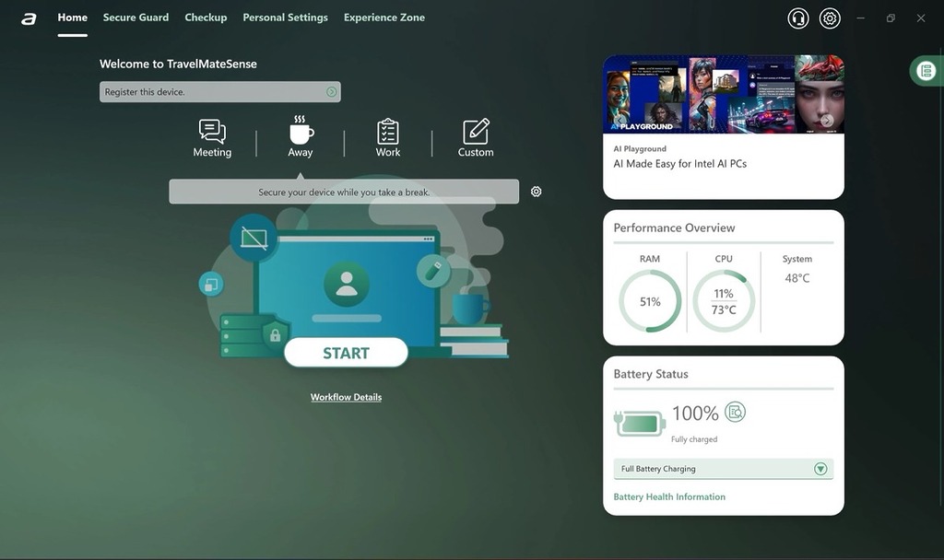Open Workflow Details link

point(347,397)
